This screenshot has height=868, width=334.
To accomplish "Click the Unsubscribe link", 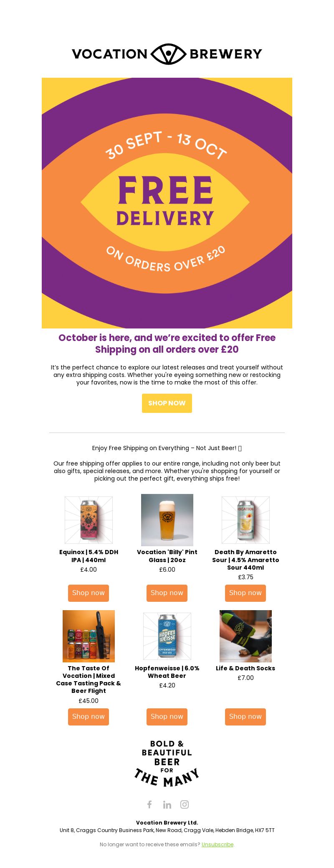I will coord(218,844).
